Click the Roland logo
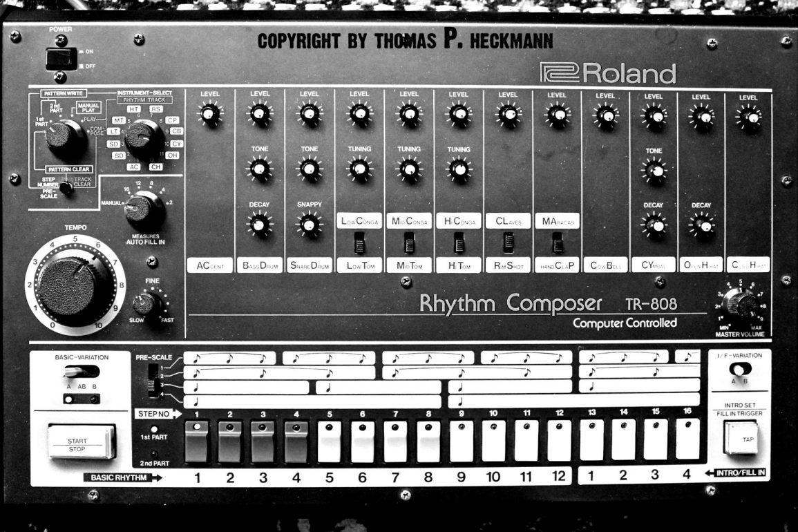798x532 pixels. tap(608, 73)
